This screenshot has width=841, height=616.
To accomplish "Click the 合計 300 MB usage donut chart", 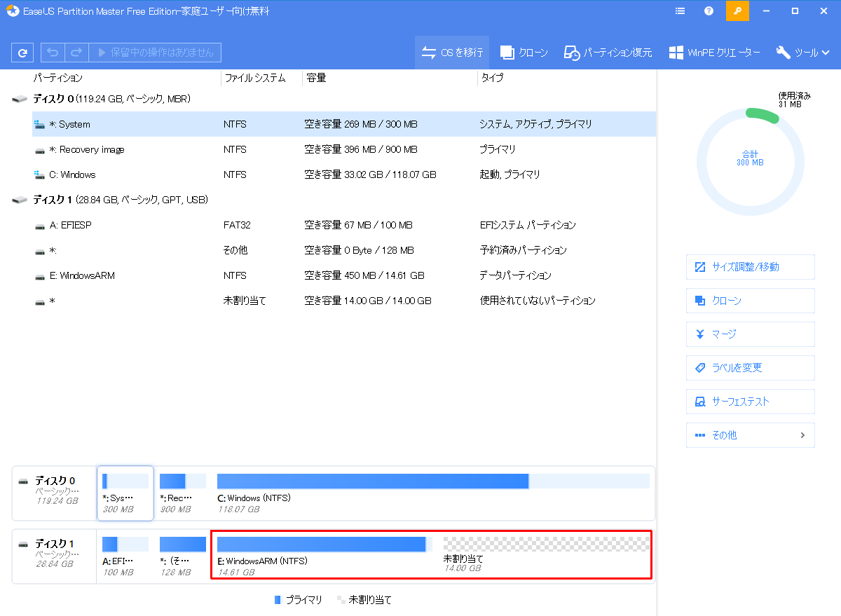I will coord(751,162).
